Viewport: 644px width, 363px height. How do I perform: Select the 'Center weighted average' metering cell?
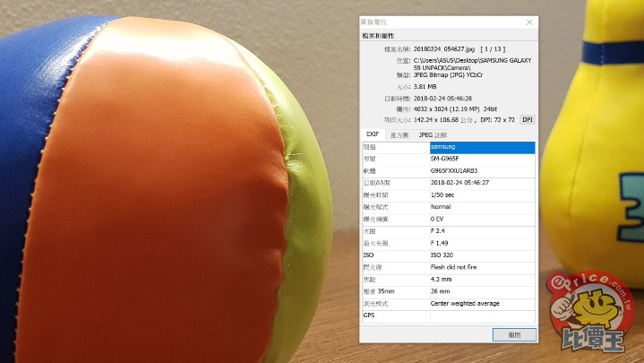pos(483,304)
